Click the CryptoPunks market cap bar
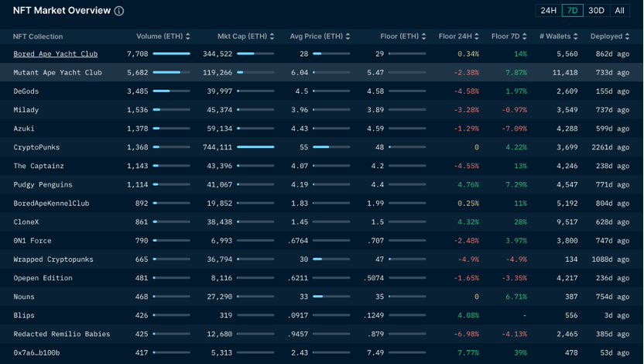Image resolution: width=644 pixels, height=364 pixels. 255,147
